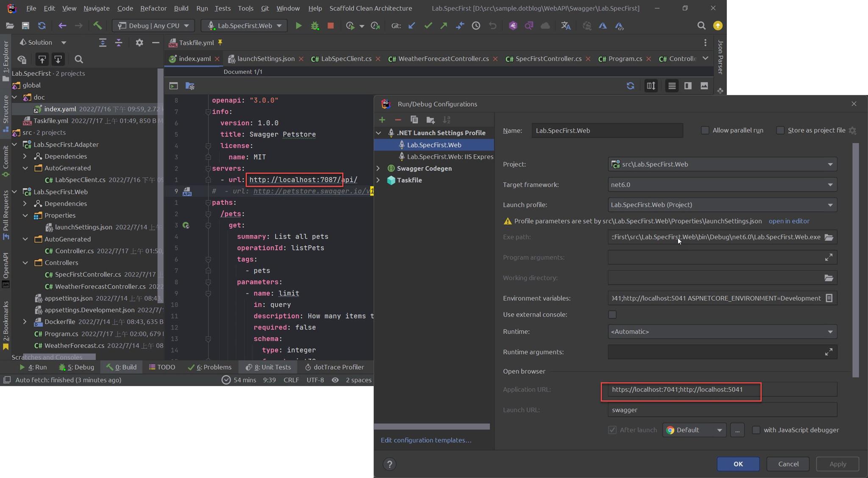Run the project with the green play icon
868x478 pixels.
point(298,26)
